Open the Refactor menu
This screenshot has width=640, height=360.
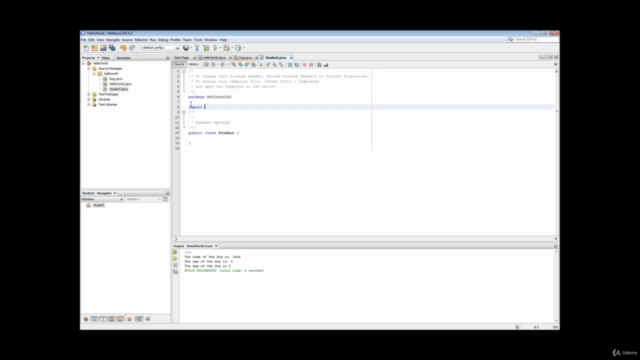point(141,40)
